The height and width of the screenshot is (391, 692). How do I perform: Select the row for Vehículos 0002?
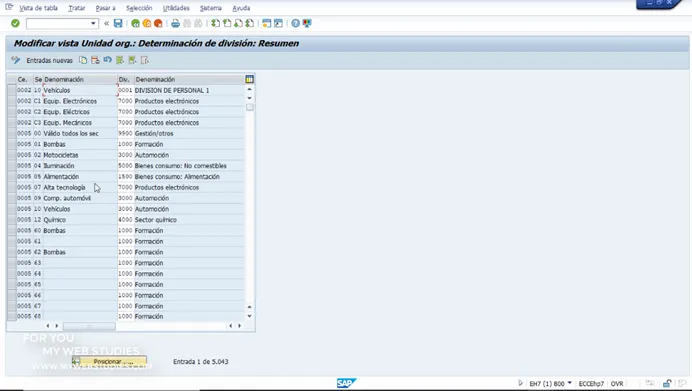pos(12,90)
